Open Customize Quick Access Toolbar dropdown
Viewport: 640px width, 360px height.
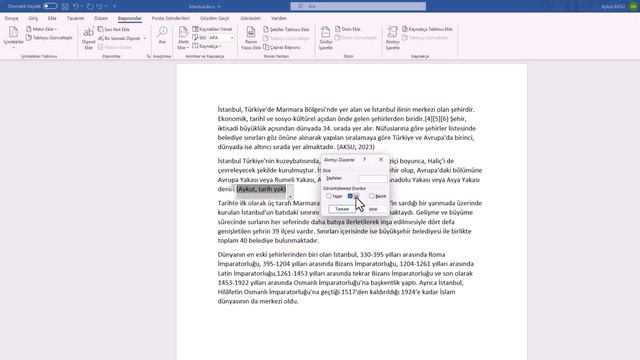point(114,7)
